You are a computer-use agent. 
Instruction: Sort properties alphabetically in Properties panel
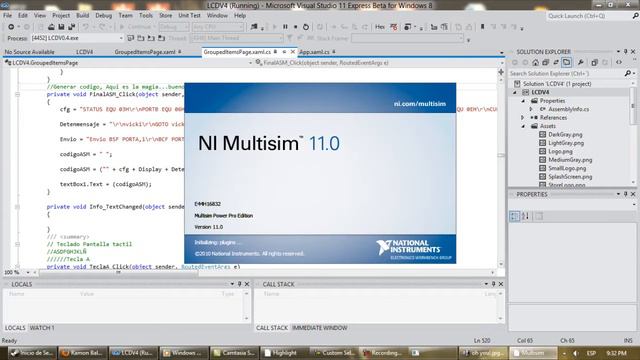[525, 216]
